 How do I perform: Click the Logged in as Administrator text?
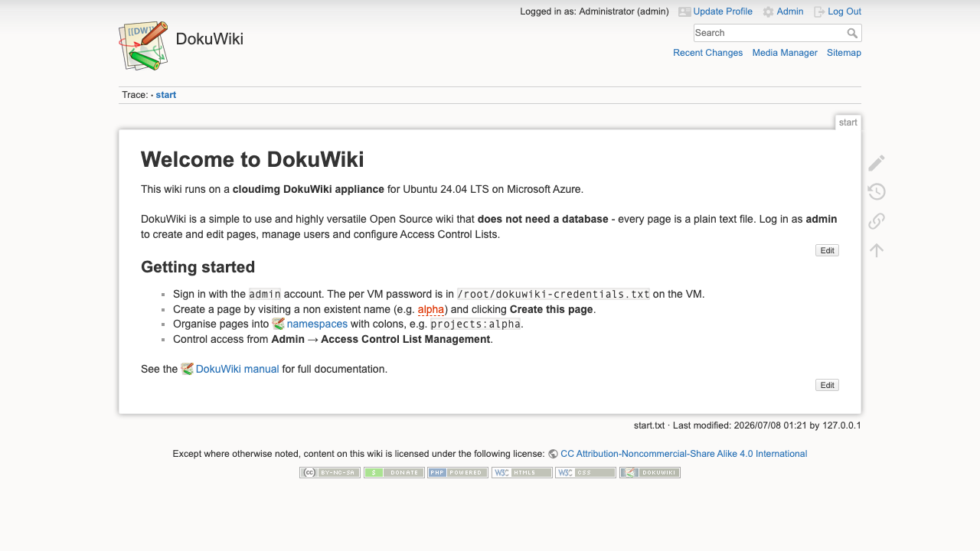click(x=594, y=11)
